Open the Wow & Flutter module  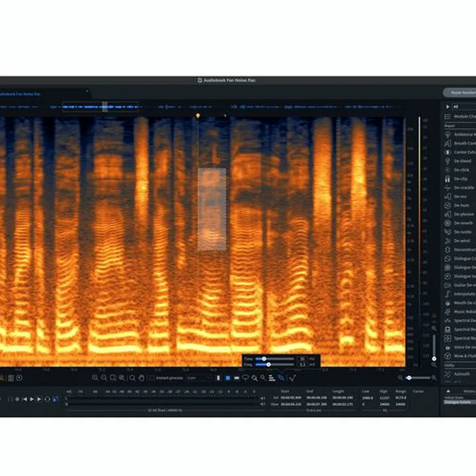point(460,356)
